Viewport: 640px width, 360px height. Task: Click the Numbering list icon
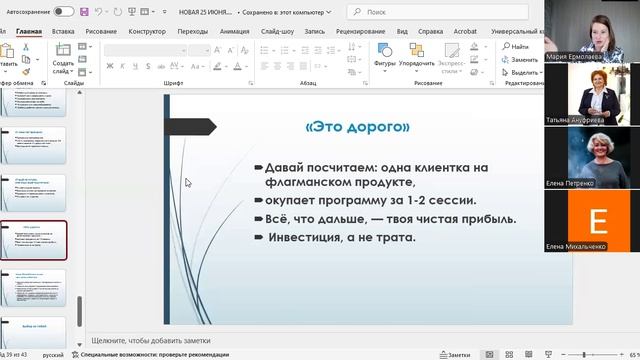pyautogui.click(x=284, y=50)
